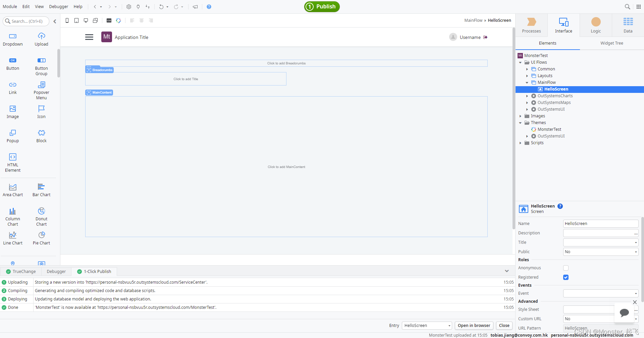
Task: Choose the Link widget
Action: (13, 88)
